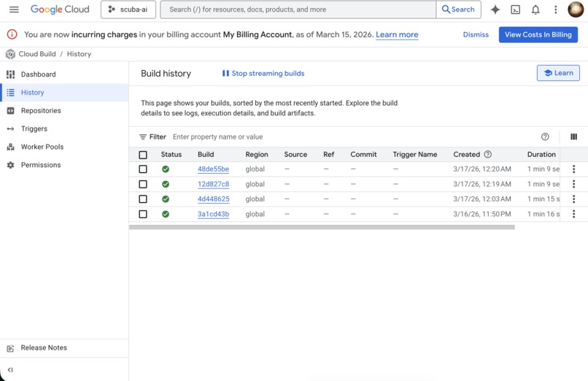The width and height of the screenshot is (588, 381).
Task: Click the Build column header
Action: point(206,155)
